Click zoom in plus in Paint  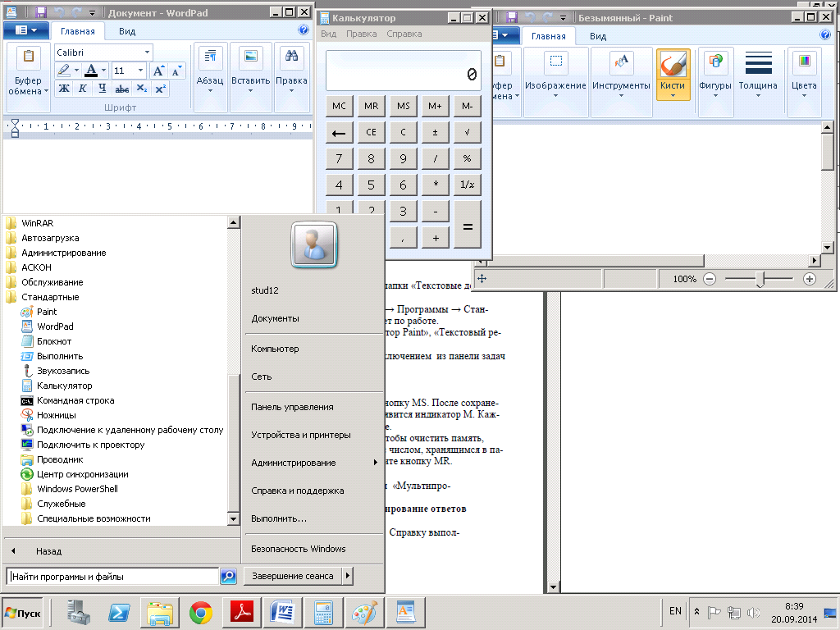coord(810,279)
